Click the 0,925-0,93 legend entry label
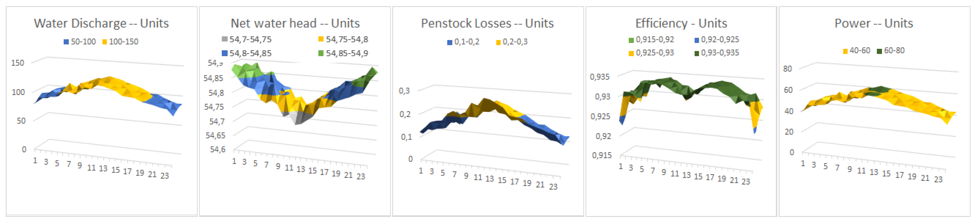The width and height of the screenshot is (980, 224). pyautogui.click(x=655, y=53)
